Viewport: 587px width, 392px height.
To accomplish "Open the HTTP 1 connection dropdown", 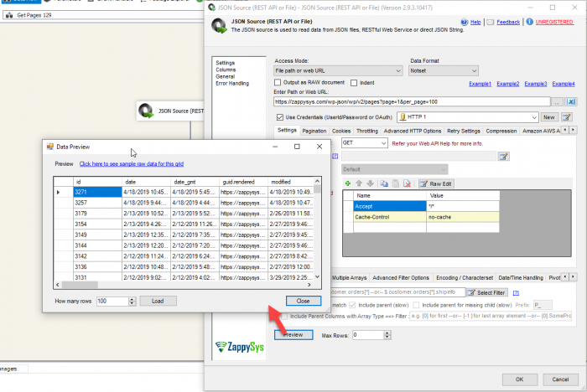I will [x=468, y=117].
